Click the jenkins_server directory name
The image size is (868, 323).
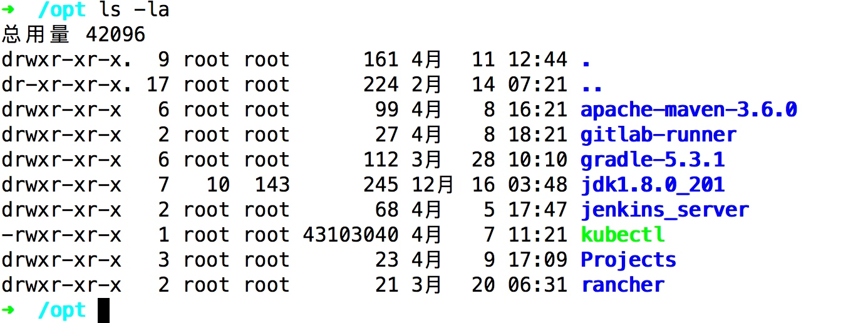click(x=664, y=210)
